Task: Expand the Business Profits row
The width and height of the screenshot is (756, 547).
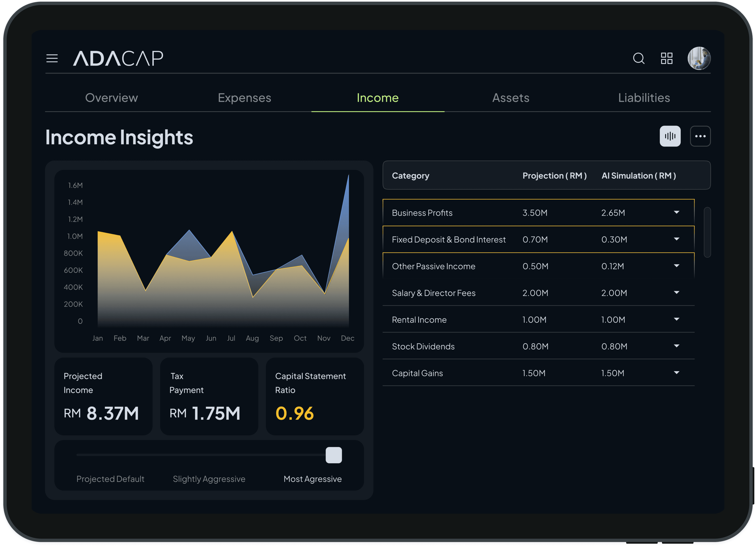Action: (x=676, y=212)
